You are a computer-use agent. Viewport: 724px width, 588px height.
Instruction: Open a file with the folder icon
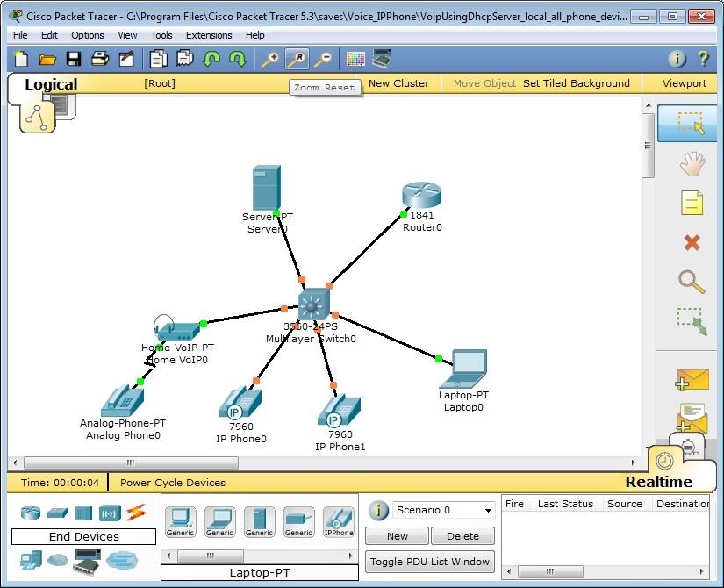(47, 59)
